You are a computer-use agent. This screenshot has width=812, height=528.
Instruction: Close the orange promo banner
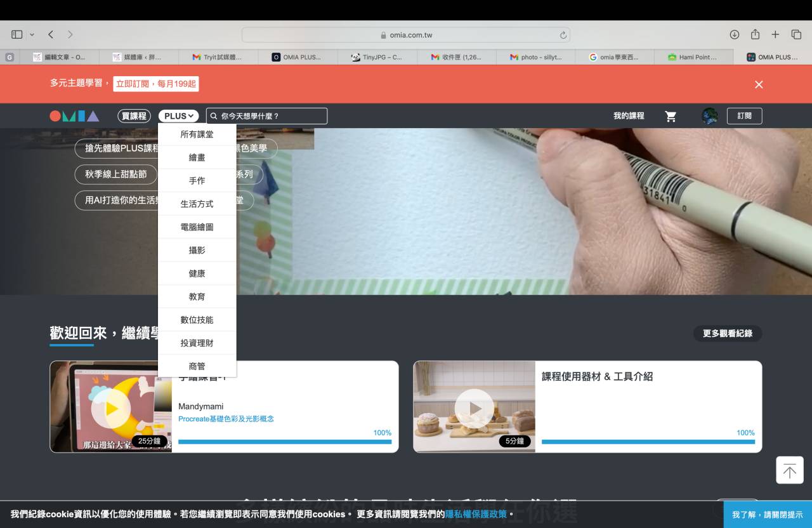click(759, 84)
